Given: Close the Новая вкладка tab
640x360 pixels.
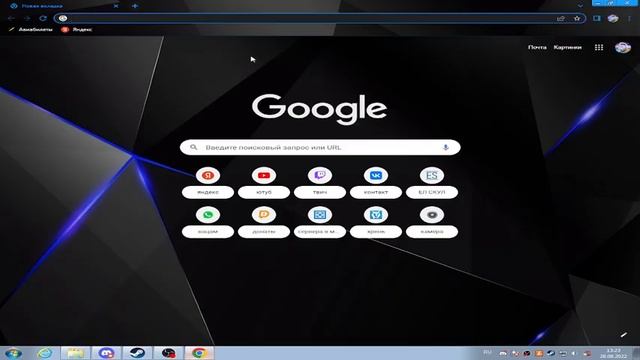Looking at the screenshot, I should pos(116,6).
